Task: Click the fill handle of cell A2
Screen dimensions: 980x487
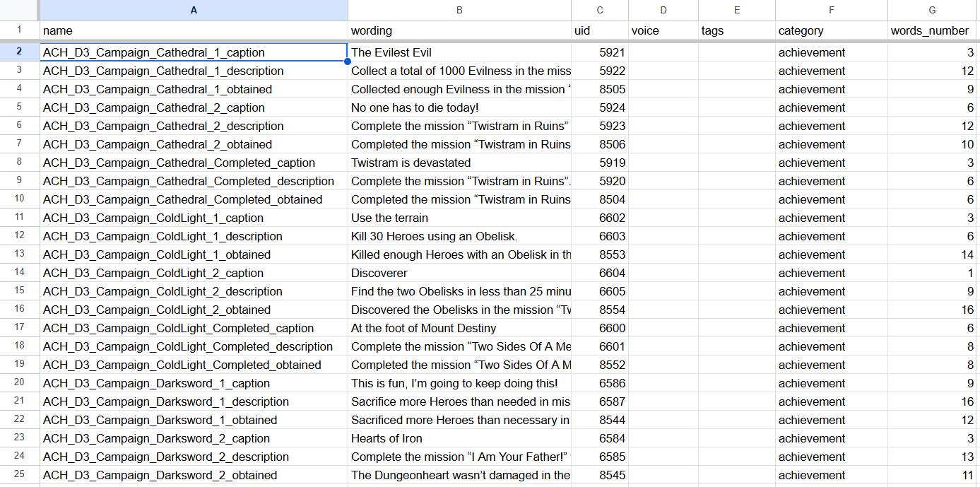Action: click(348, 61)
